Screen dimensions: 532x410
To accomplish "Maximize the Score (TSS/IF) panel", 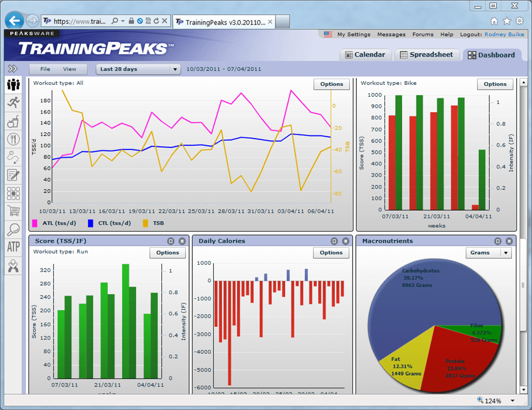I will [x=171, y=241].
